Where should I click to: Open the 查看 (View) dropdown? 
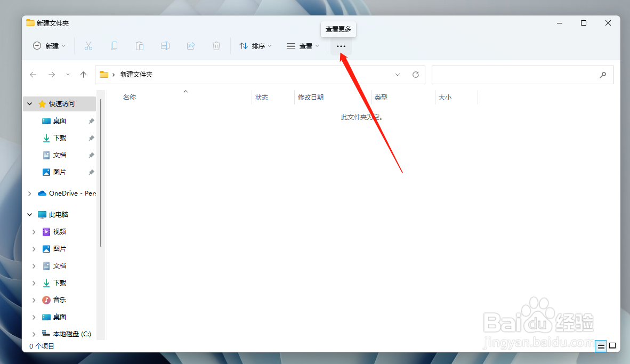303,46
